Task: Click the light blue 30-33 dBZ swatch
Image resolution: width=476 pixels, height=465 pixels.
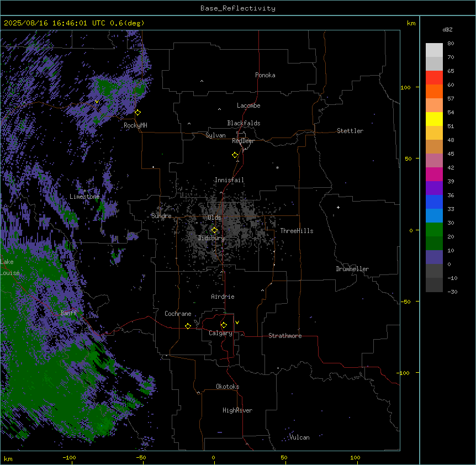Action: (x=434, y=216)
